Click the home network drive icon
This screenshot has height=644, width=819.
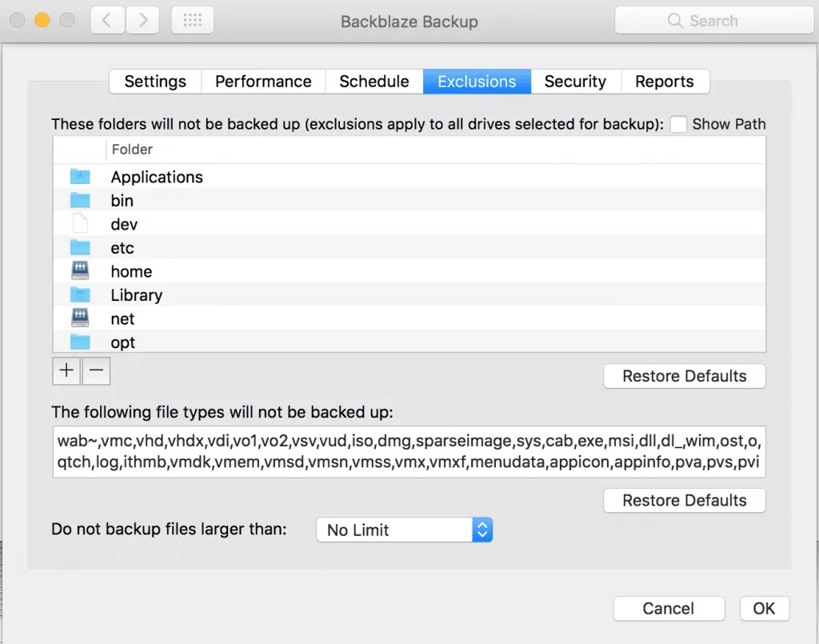[x=80, y=270]
